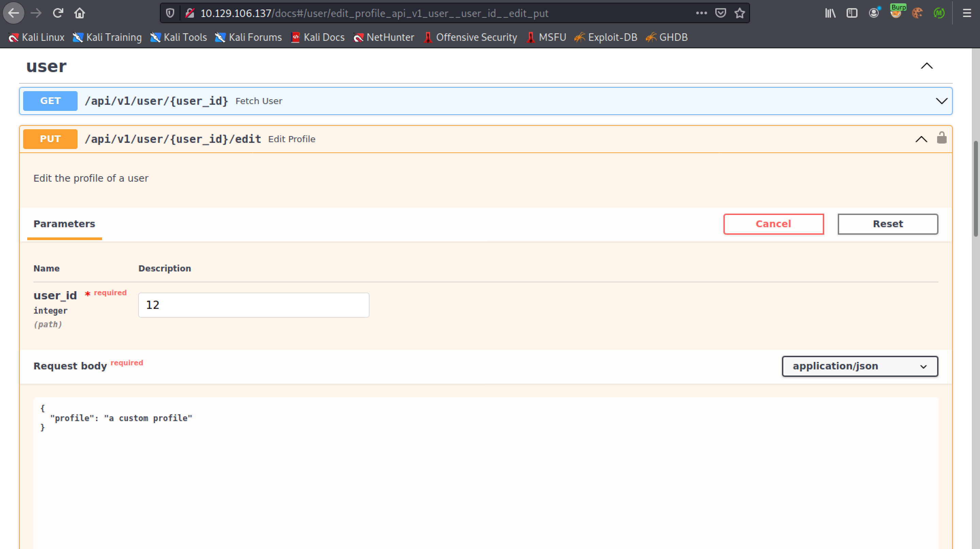Select the Parameters tab
980x549 pixels.
pyautogui.click(x=64, y=224)
